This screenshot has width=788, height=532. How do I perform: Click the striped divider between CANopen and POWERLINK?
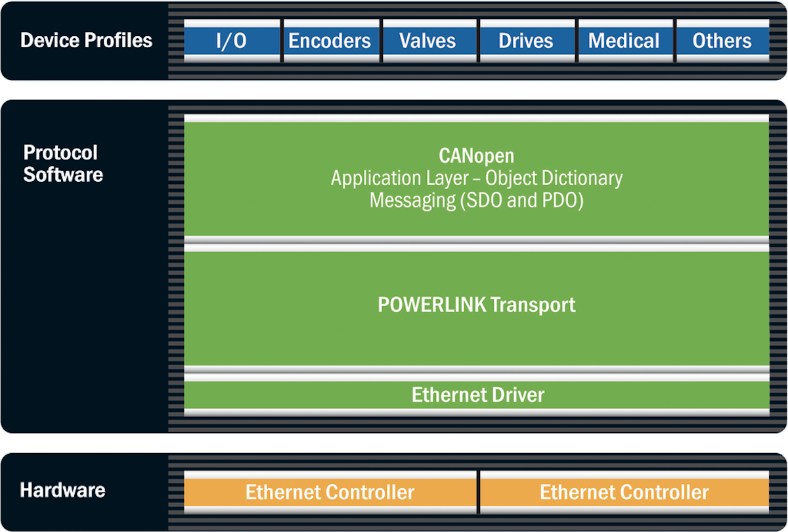click(476, 243)
